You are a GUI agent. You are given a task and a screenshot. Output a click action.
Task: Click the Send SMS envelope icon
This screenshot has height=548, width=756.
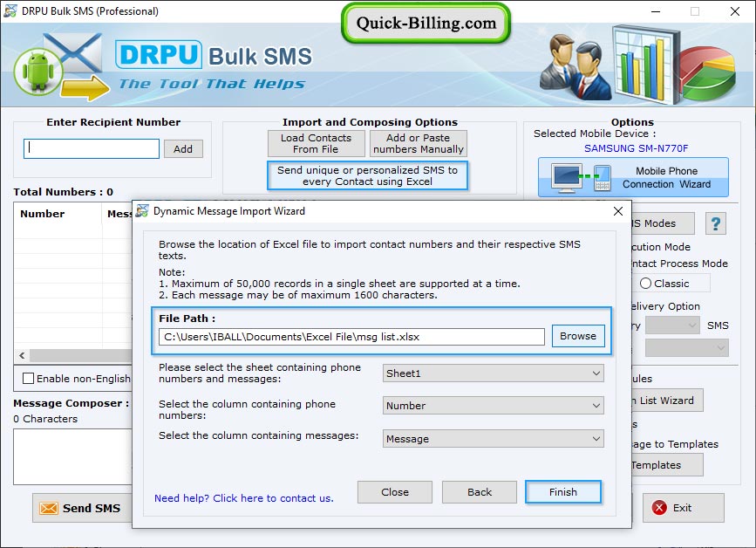click(49, 508)
